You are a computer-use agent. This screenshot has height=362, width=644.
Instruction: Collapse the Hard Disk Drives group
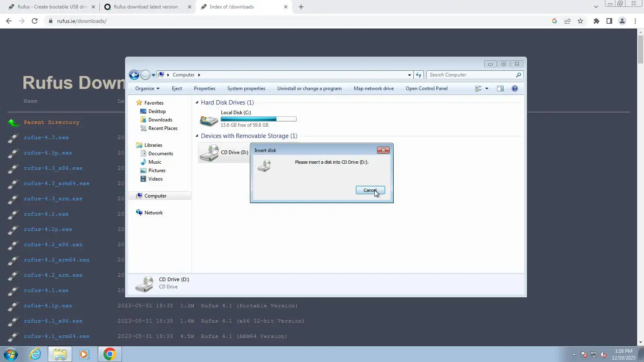click(197, 103)
